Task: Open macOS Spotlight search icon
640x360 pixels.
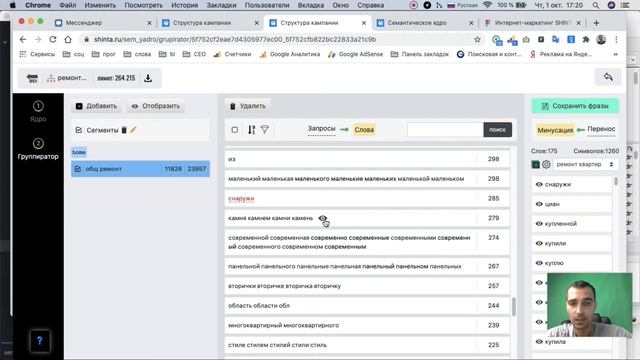Action: click(x=596, y=5)
